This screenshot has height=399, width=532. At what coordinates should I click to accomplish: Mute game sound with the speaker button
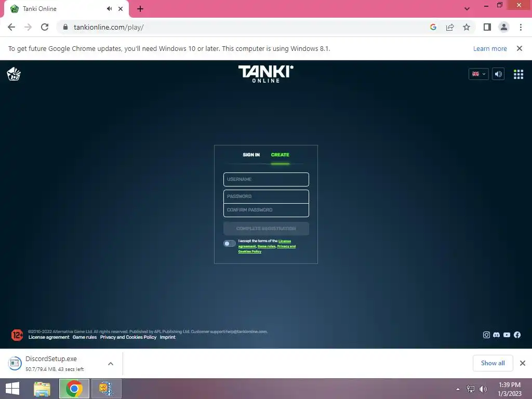pyautogui.click(x=498, y=74)
